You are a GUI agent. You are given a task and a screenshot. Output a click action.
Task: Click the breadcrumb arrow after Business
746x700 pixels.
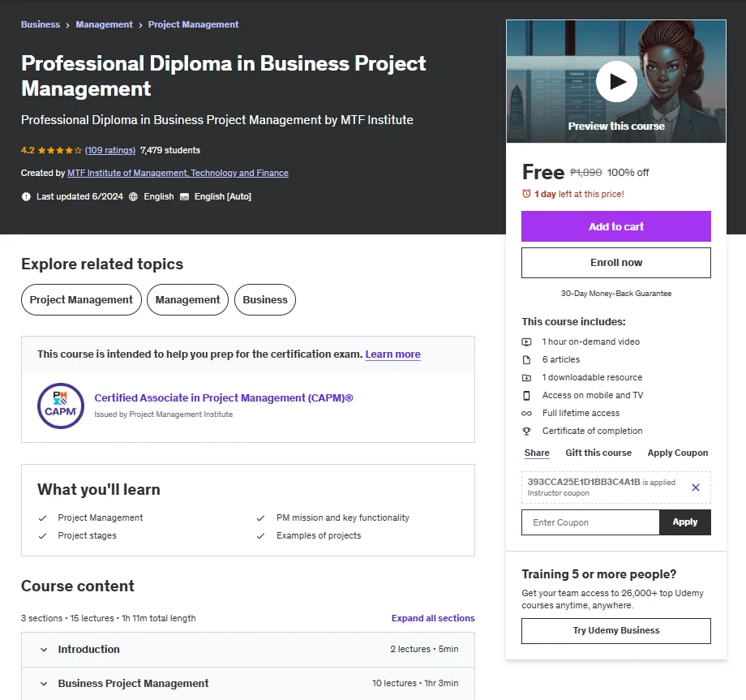(67, 25)
